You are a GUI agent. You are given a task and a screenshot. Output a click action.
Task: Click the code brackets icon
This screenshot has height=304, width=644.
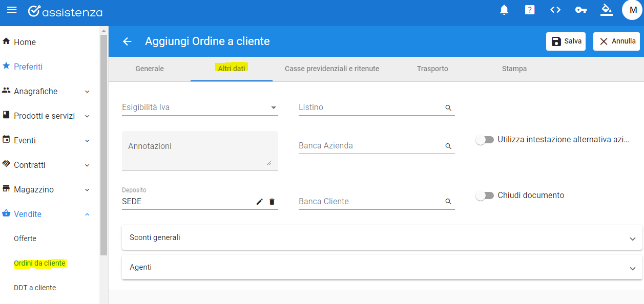coord(555,10)
